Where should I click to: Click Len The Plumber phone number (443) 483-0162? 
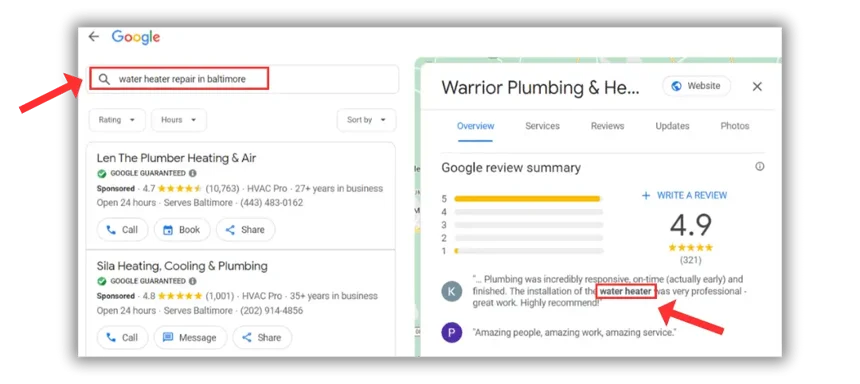[271, 203]
